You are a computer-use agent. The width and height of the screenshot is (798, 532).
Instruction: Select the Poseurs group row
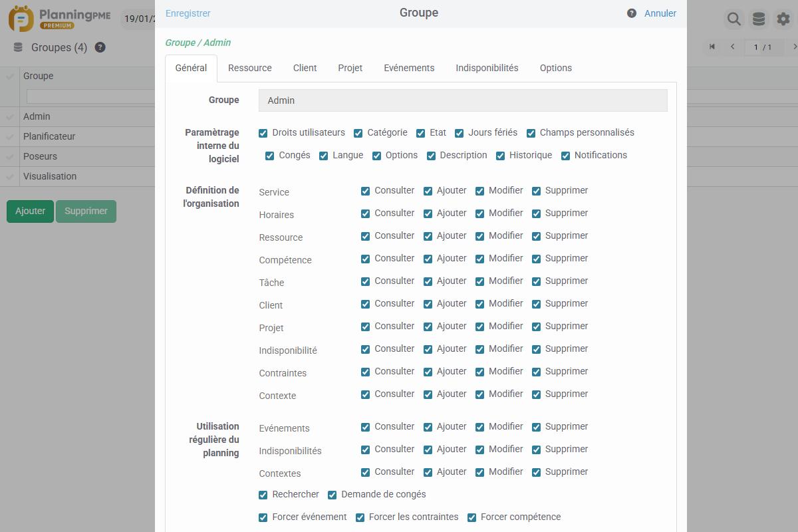tap(77, 156)
